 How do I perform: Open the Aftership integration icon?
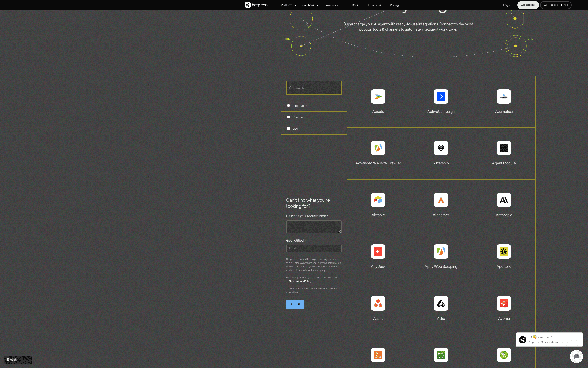tap(441, 148)
